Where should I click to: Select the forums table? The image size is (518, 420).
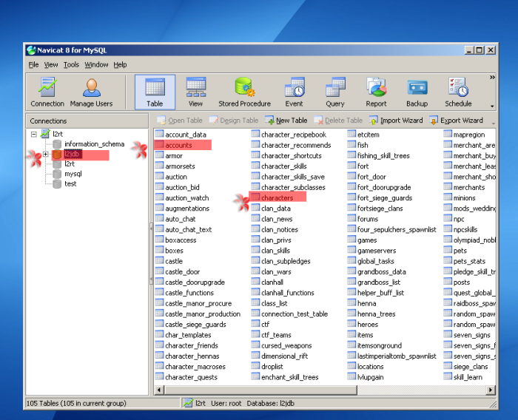tap(363, 219)
